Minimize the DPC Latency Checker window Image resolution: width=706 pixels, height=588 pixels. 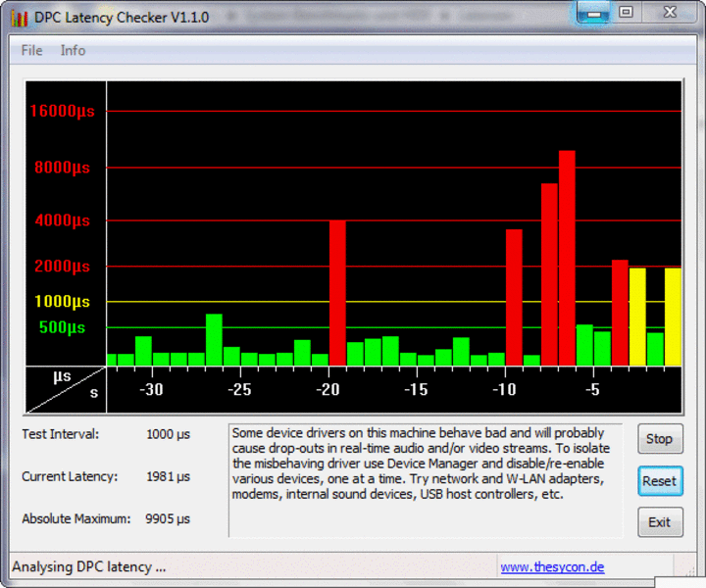coord(594,12)
